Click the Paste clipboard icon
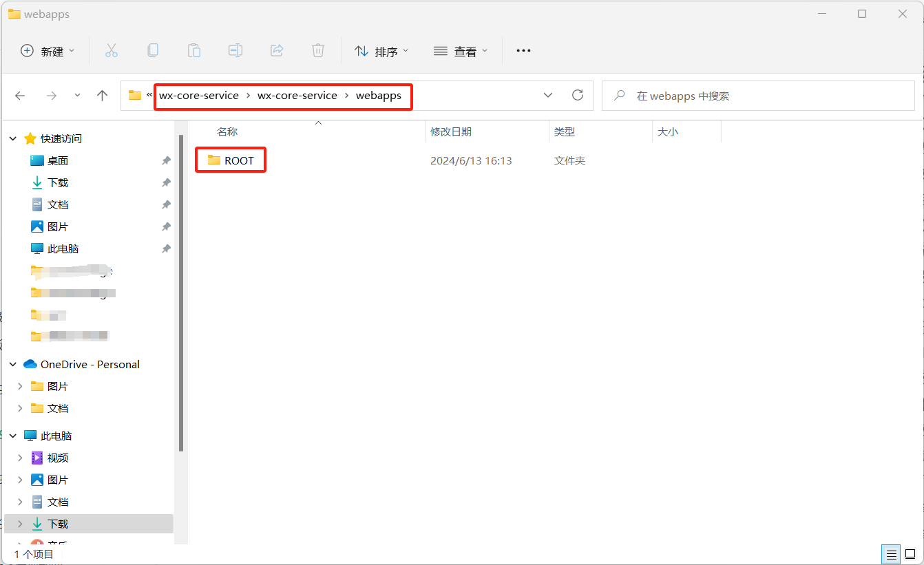The width and height of the screenshot is (924, 565). (194, 51)
